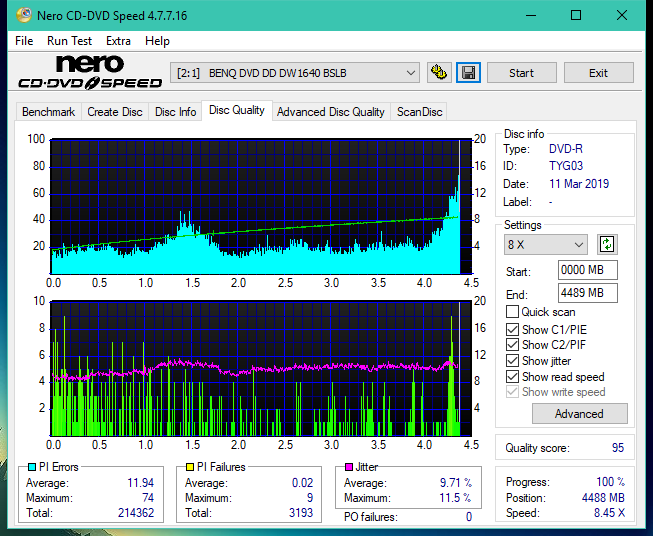Open the Help menu
Image resolution: width=653 pixels, height=536 pixels.
[157, 41]
